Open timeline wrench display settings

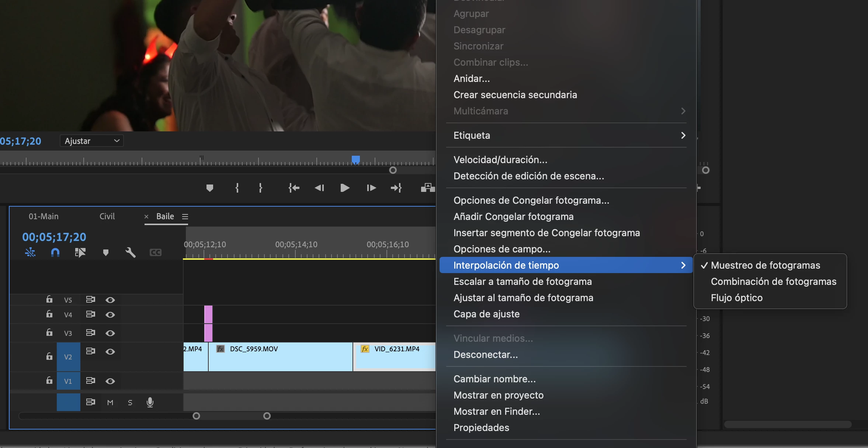tap(130, 252)
